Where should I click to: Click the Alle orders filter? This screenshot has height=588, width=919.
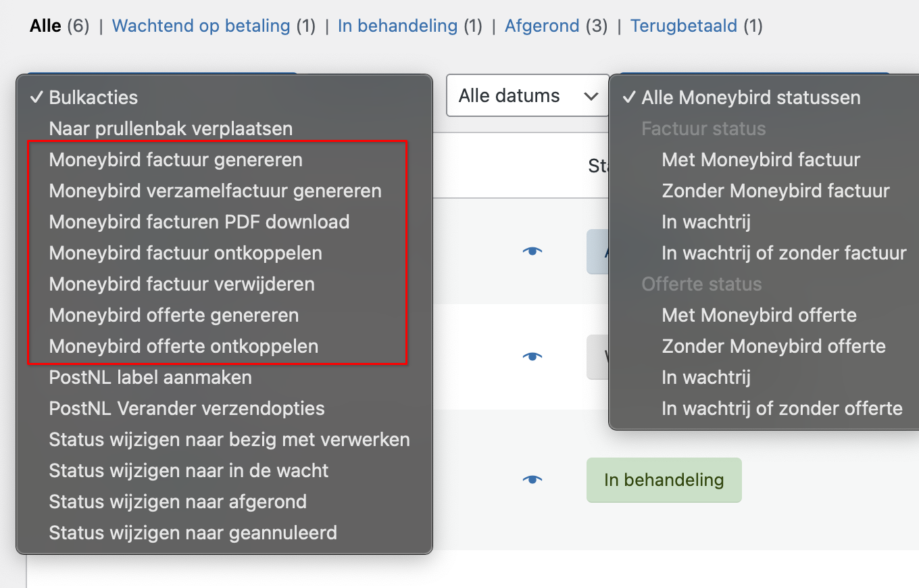tap(43, 25)
